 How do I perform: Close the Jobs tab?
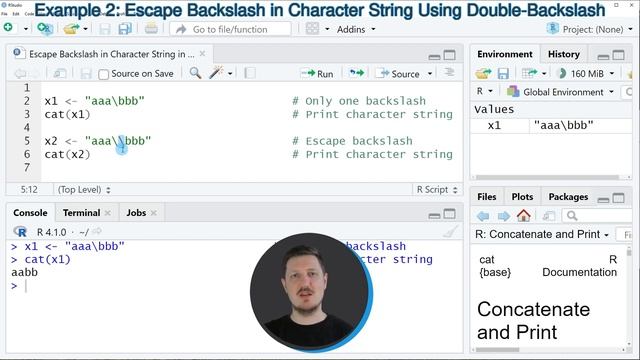pyautogui.click(x=153, y=213)
